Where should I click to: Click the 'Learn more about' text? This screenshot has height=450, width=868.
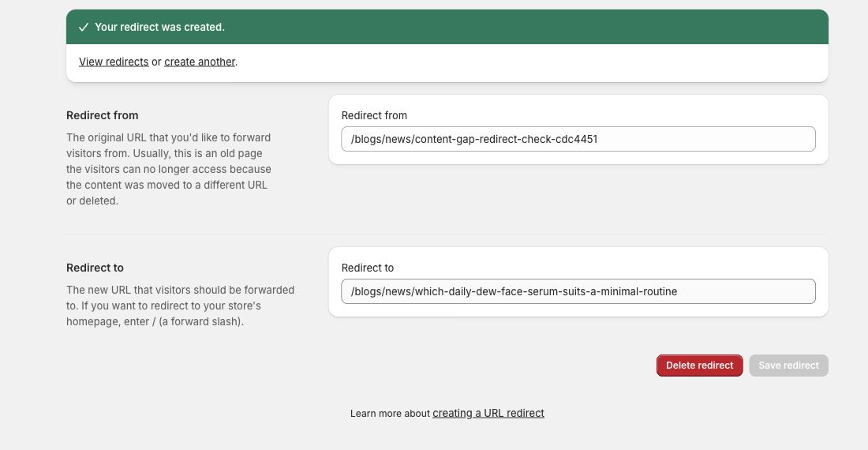coord(391,414)
